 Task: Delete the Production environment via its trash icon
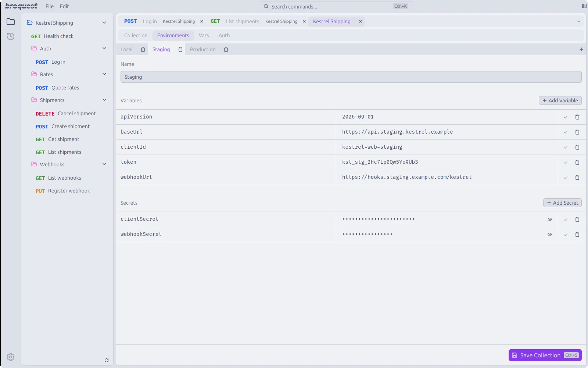coord(226,49)
